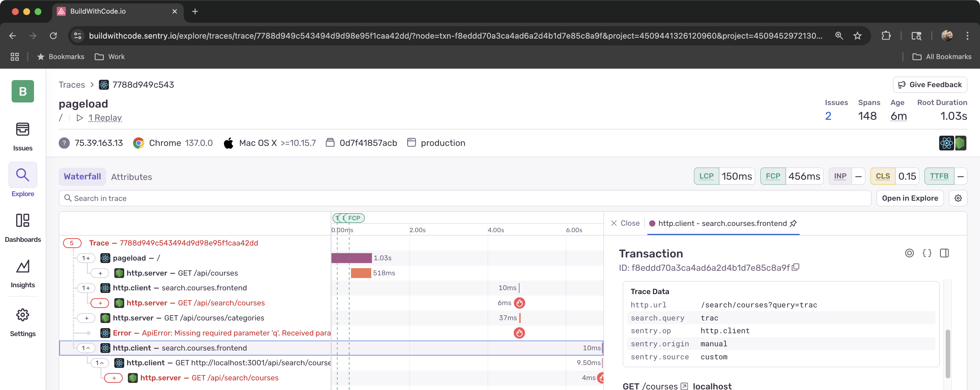
Task: Expand http.server GET /api/courses/categories row
Action: (x=86, y=318)
